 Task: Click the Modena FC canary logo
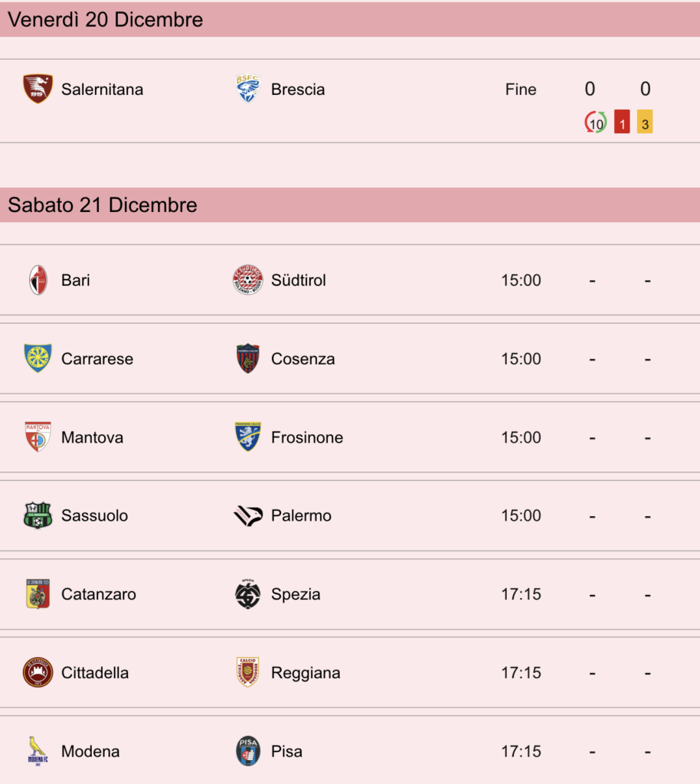pos(38,751)
